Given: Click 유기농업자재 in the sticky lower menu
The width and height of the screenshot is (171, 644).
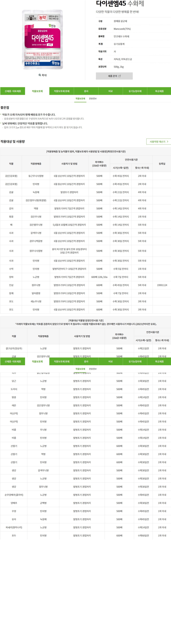Looking at the screenshot, I should [135, 361].
